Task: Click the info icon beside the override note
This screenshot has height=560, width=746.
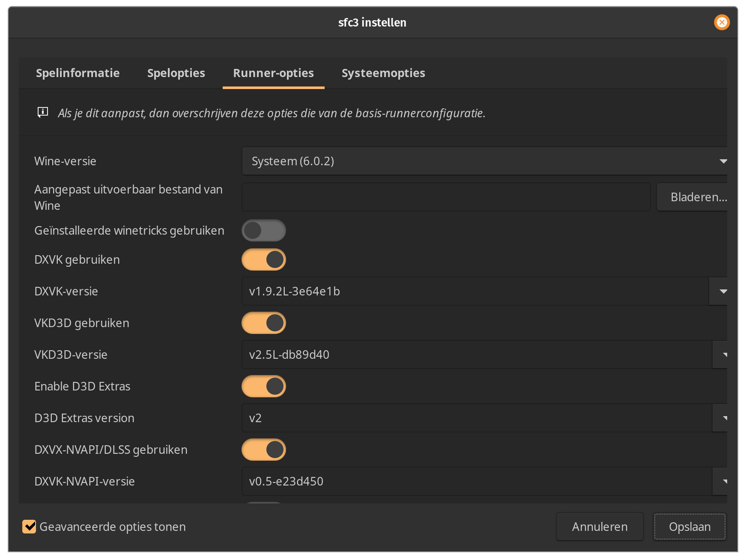Action: coord(43,113)
